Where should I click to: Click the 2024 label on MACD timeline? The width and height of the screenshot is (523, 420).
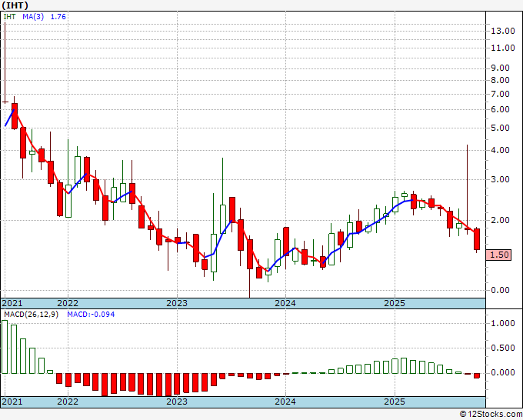pyautogui.click(x=285, y=402)
